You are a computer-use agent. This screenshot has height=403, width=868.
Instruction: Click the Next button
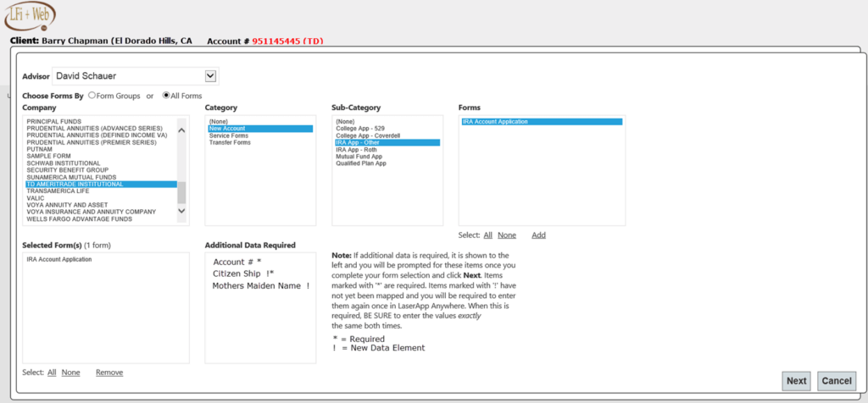[x=797, y=381]
